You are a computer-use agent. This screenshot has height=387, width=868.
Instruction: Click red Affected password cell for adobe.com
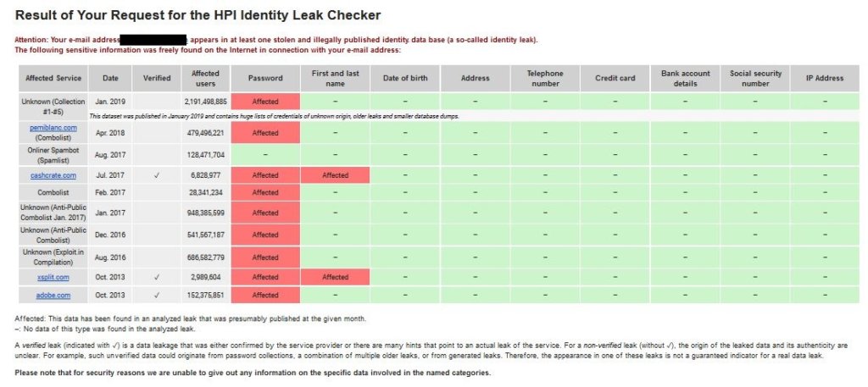coord(265,295)
